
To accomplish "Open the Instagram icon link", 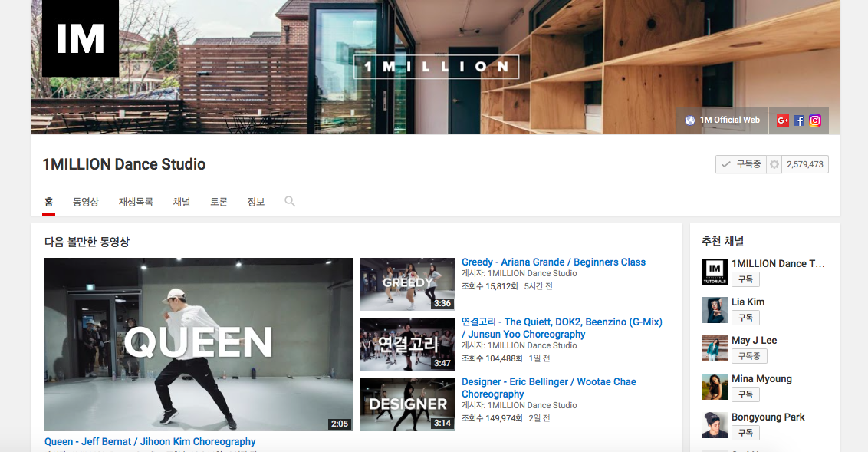I will click(815, 120).
